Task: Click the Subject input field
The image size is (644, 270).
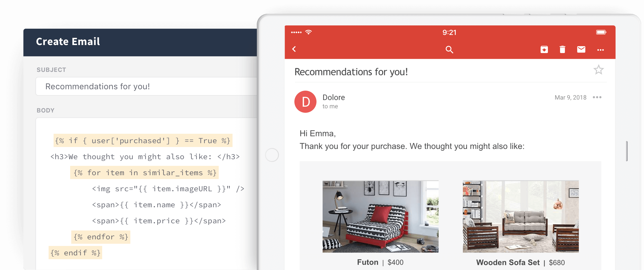Action: pos(146,86)
